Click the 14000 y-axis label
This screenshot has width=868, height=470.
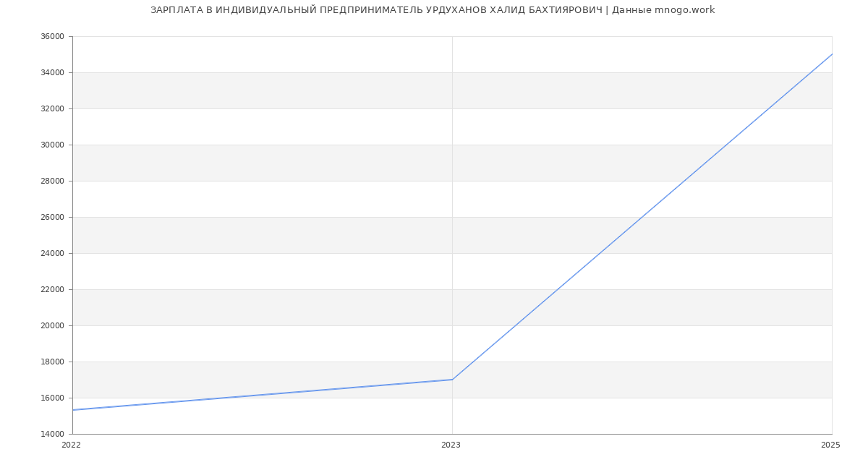click(x=52, y=434)
